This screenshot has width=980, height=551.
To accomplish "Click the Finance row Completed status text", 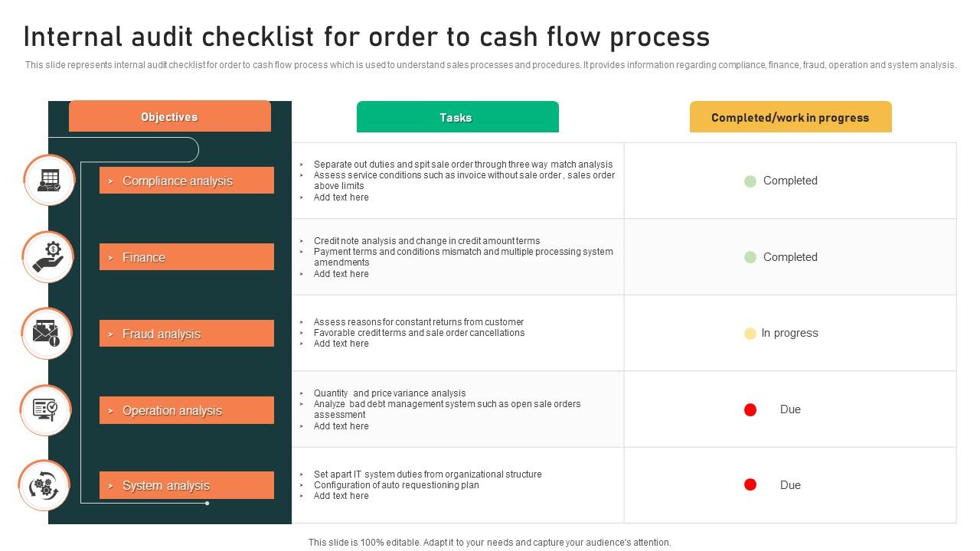I will 790,257.
